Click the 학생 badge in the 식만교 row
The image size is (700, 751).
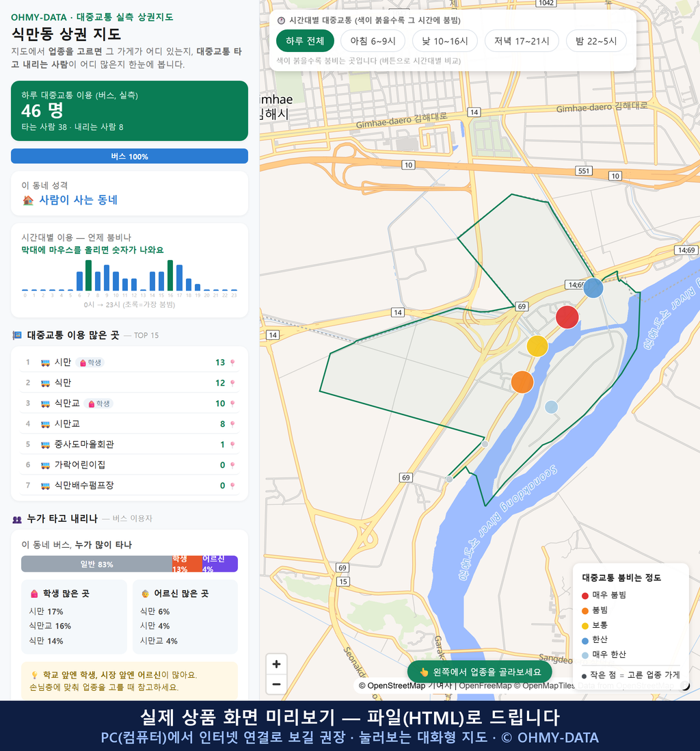click(99, 404)
